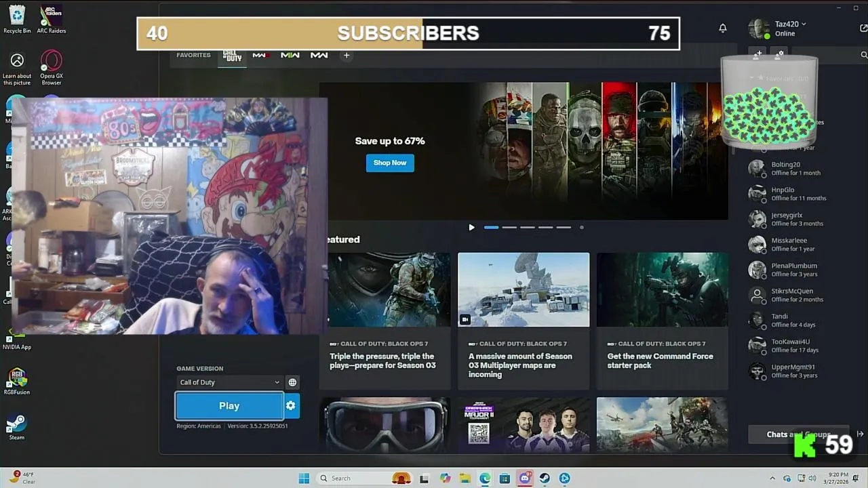868x488 pixels.
Task: Open ARC Raiders desktop shortcut
Action: click(x=52, y=18)
